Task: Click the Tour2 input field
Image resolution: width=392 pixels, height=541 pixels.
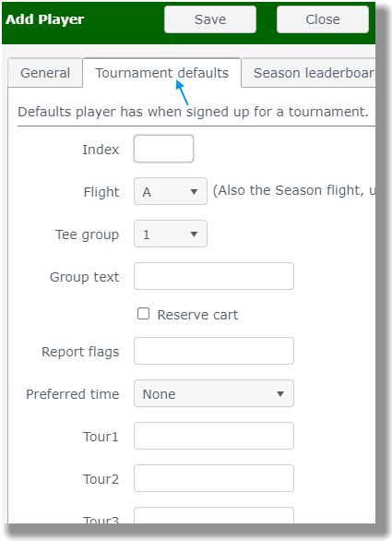Action: [214, 478]
